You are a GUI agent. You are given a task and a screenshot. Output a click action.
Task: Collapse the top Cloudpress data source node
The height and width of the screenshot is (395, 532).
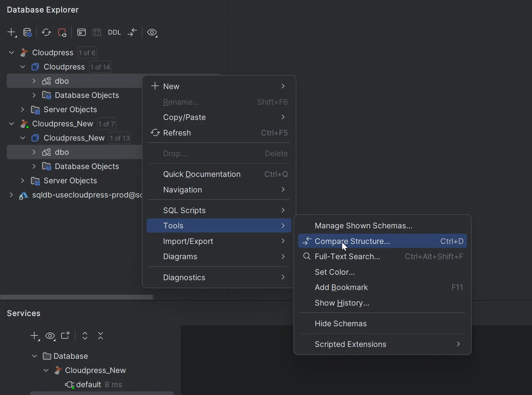pyautogui.click(x=12, y=53)
